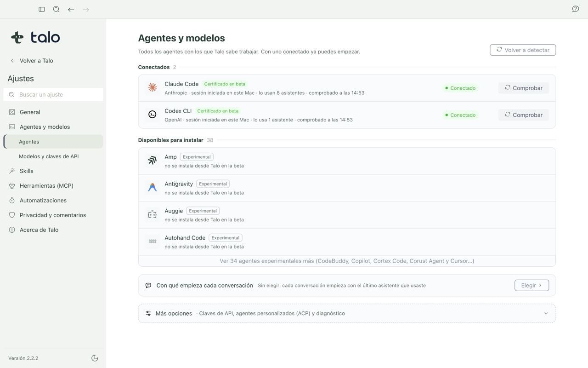Return via Volver a Talo
The image size is (588, 368).
coord(32,61)
